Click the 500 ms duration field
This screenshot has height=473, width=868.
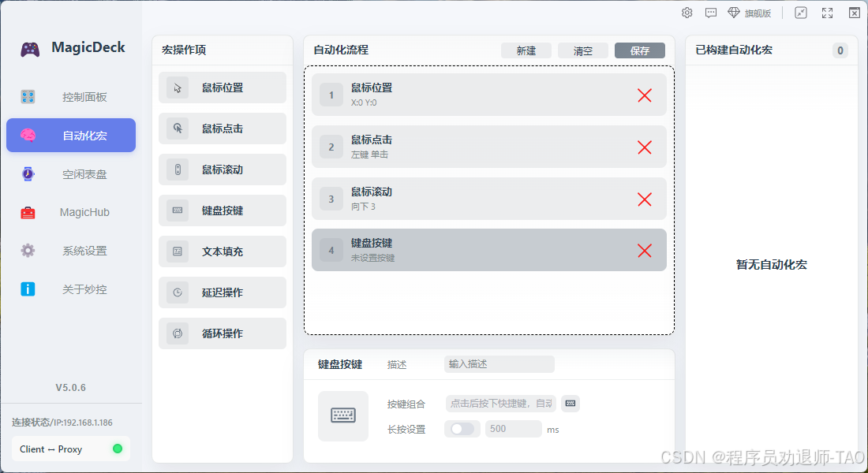click(x=513, y=429)
